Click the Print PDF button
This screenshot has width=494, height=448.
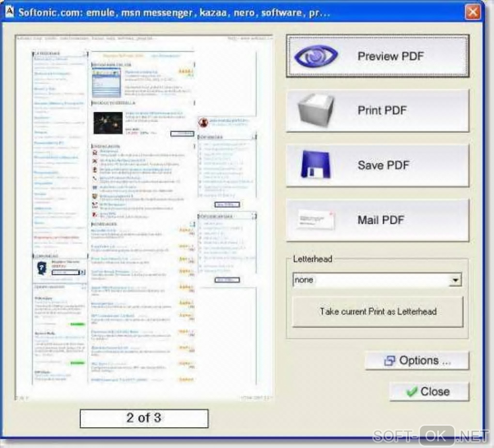click(377, 110)
